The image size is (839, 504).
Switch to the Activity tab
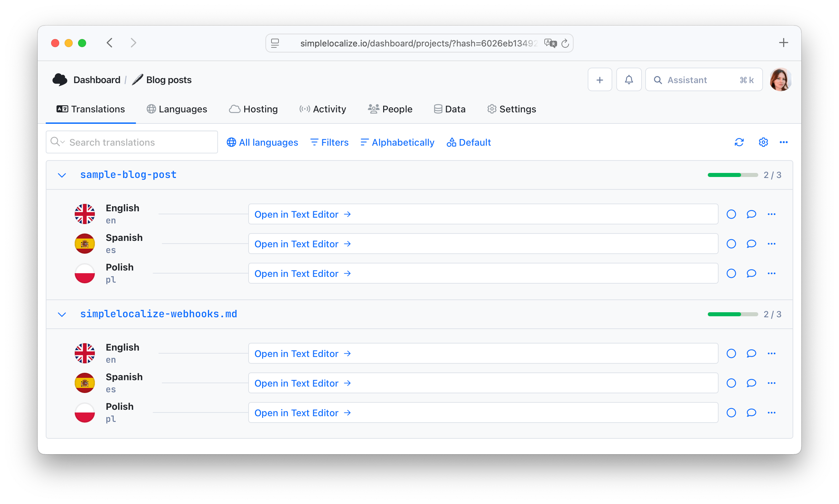click(x=323, y=109)
